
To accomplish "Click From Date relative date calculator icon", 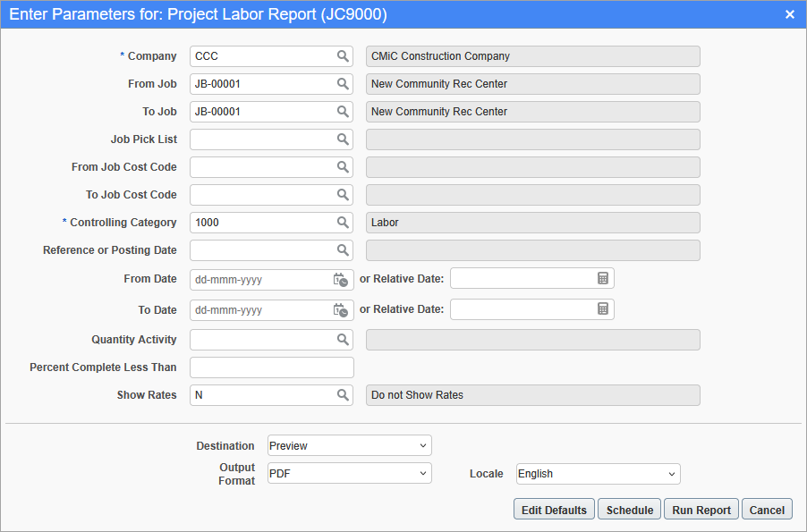I will [603, 278].
